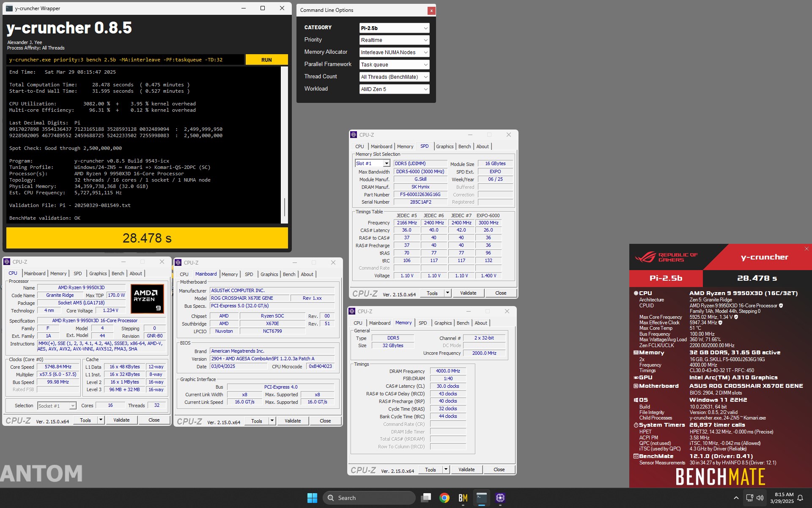Open the CATEGORY Pi-2.5b dropdown

click(394, 28)
